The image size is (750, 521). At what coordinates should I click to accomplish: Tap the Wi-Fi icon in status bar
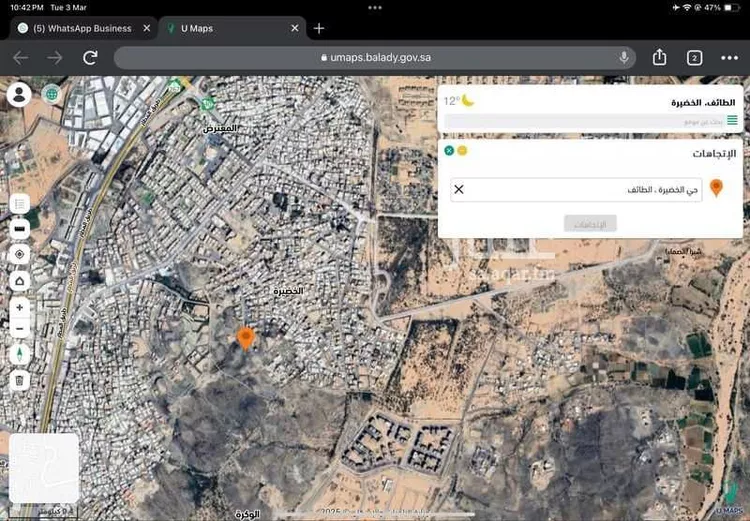[x=687, y=8]
